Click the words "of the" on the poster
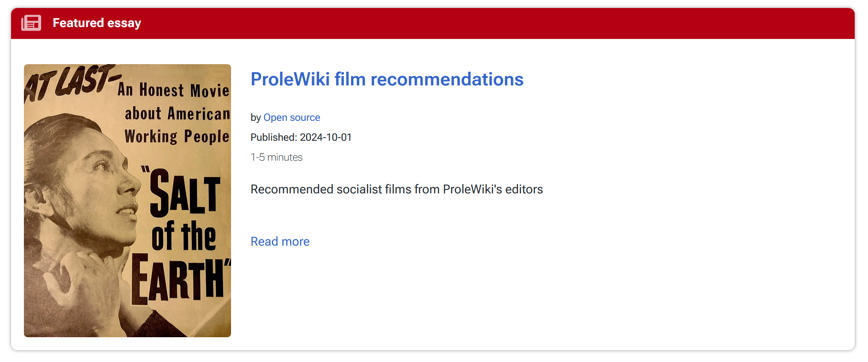This screenshot has width=868, height=362. (x=184, y=237)
